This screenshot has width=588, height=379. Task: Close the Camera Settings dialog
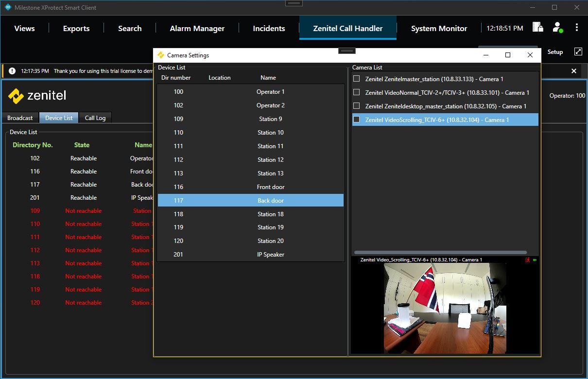coord(530,55)
